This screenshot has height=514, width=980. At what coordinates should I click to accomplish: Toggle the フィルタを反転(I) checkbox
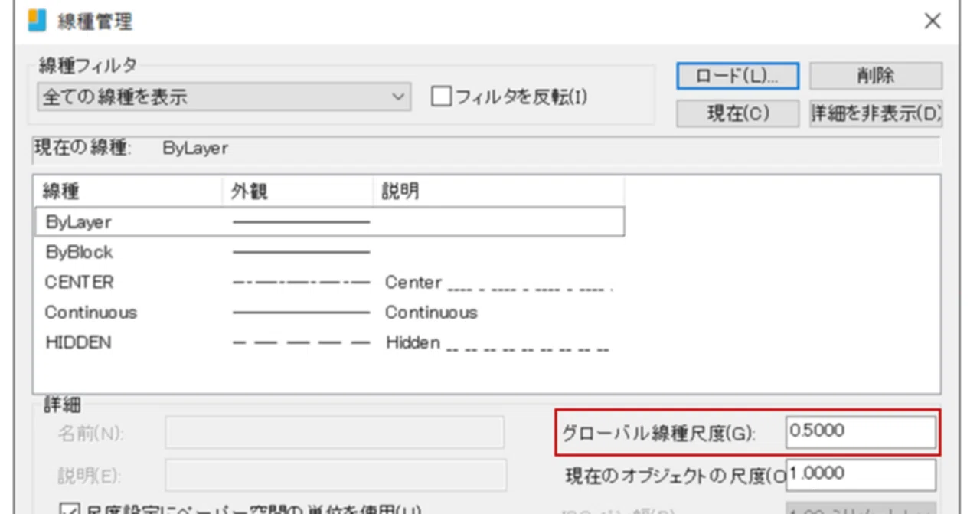click(441, 98)
